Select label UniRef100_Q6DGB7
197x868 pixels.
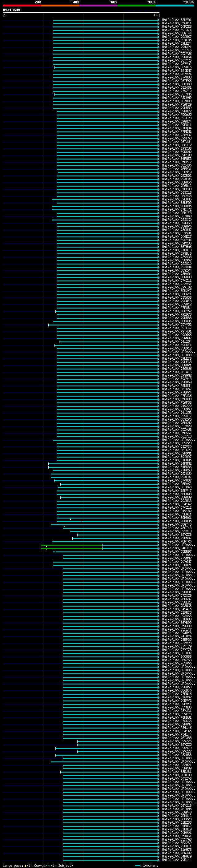(x=177, y=599)
